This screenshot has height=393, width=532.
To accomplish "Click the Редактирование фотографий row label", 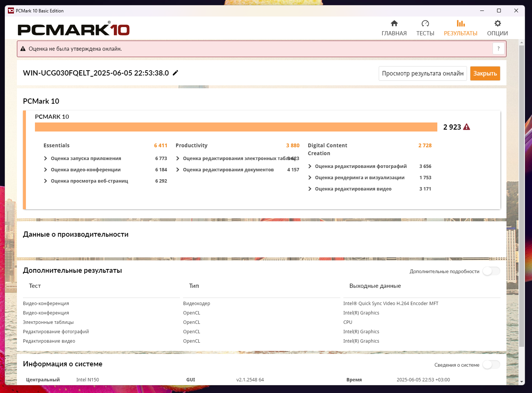I will [56, 332].
